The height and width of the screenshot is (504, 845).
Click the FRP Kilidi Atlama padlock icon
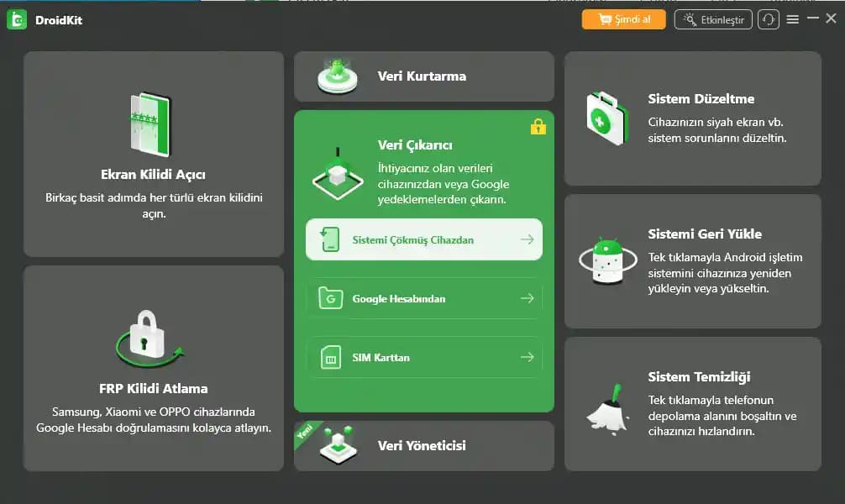[150, 339]
